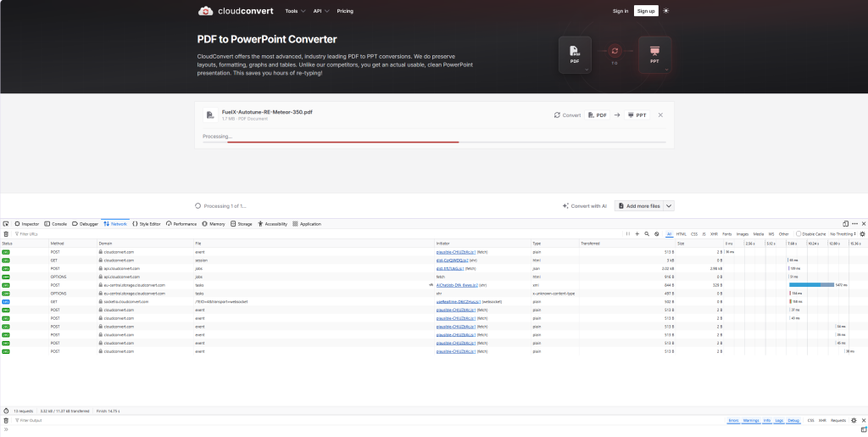
Task: Open the Storage tab
Action: click(242, 224)
